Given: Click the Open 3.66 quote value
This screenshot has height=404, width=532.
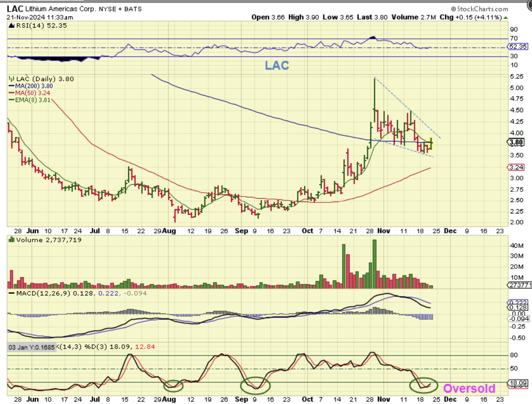Looking at the screenshot, I should point(268,17).
